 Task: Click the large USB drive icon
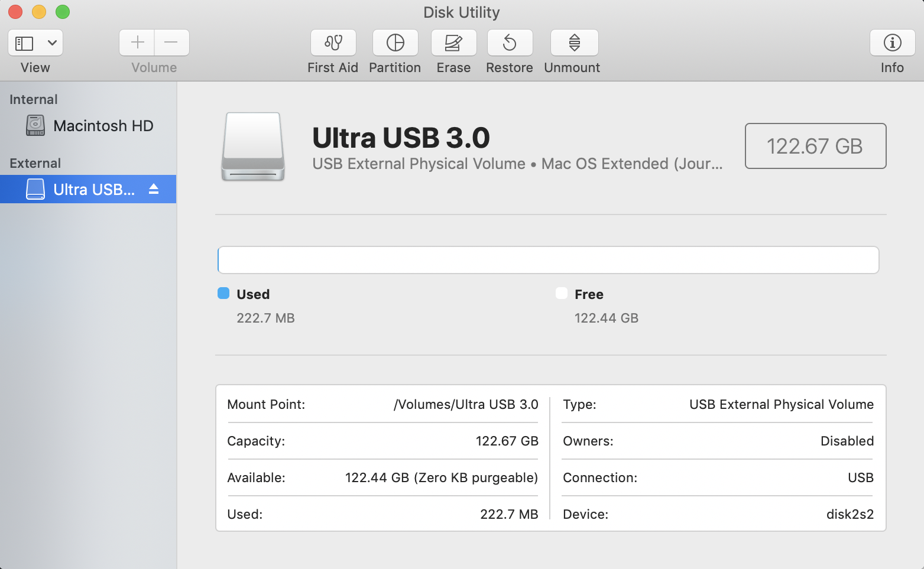[x=253, y=147]
